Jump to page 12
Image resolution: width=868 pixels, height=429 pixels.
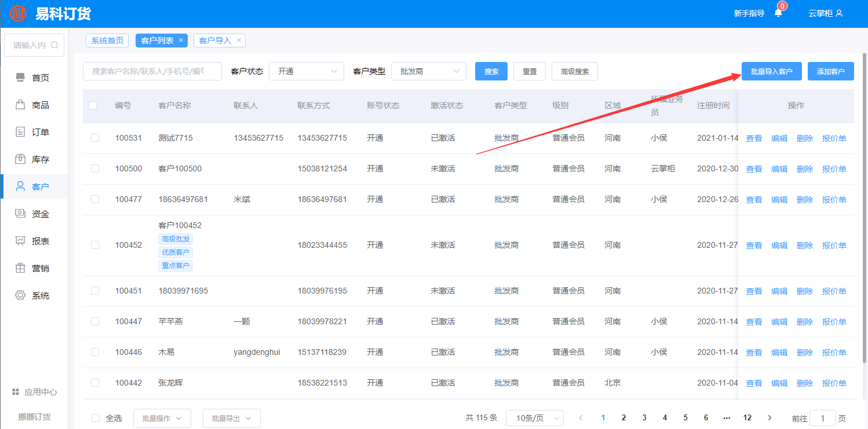[747, 417]
